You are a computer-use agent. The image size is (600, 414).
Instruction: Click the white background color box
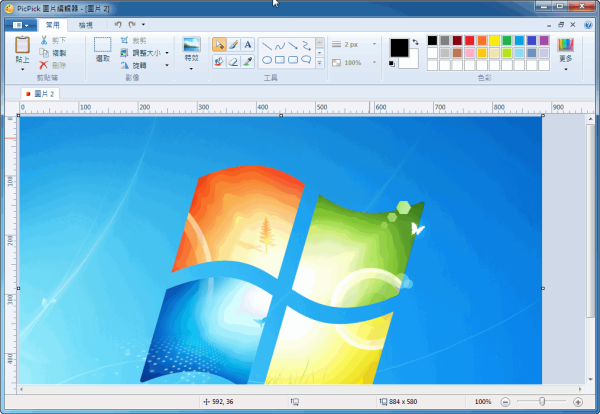pyautogui.click(x=412, y=63)
